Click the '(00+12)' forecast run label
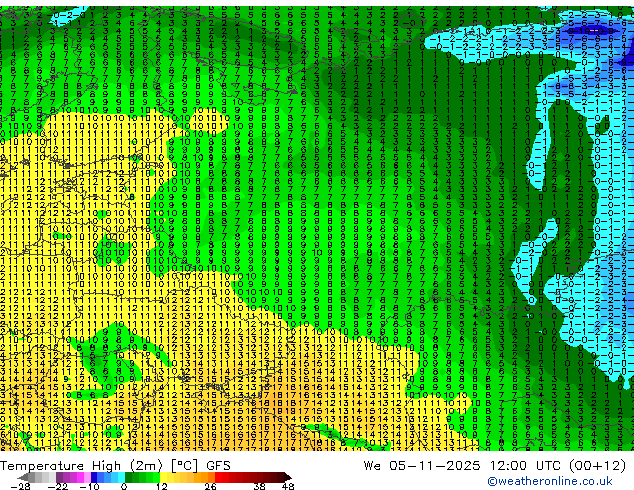634x490 pixels. pos(598,466)
